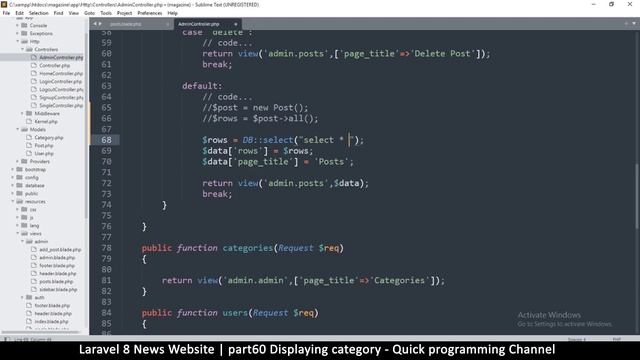Click the status bar panel switcher icon
This screenshot has height=360, width=640.
(7, 339)
